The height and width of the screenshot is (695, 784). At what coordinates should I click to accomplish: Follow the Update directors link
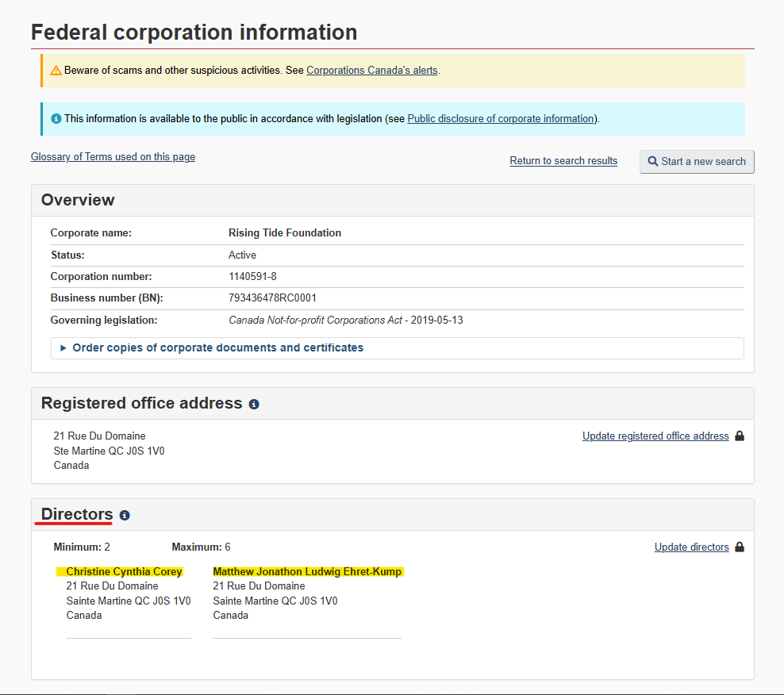691,547
